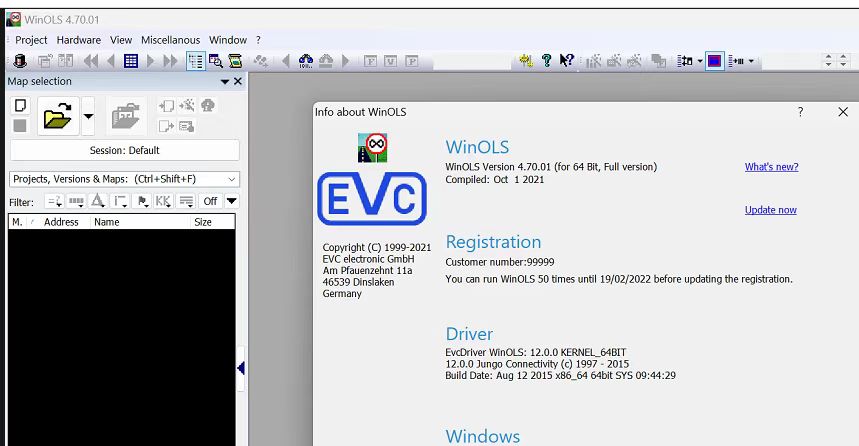Toggle the map list tree view icon
859x446 pixels.
[196, 61]
